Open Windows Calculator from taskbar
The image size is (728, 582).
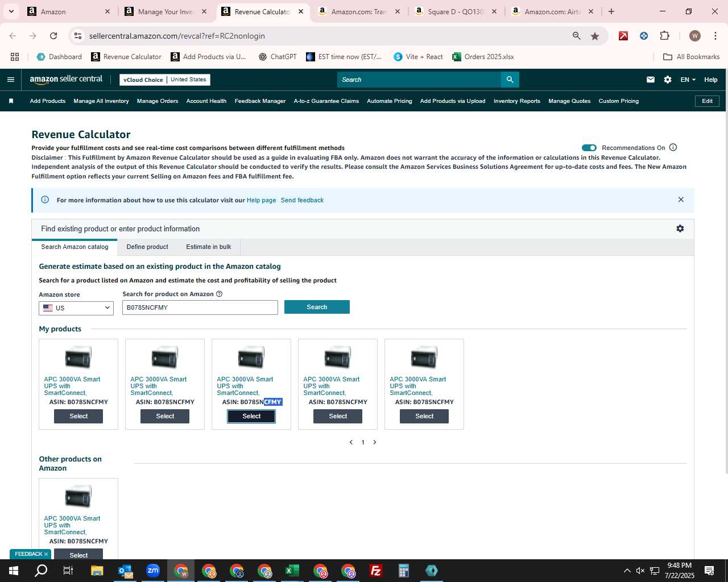pos(404,571)
